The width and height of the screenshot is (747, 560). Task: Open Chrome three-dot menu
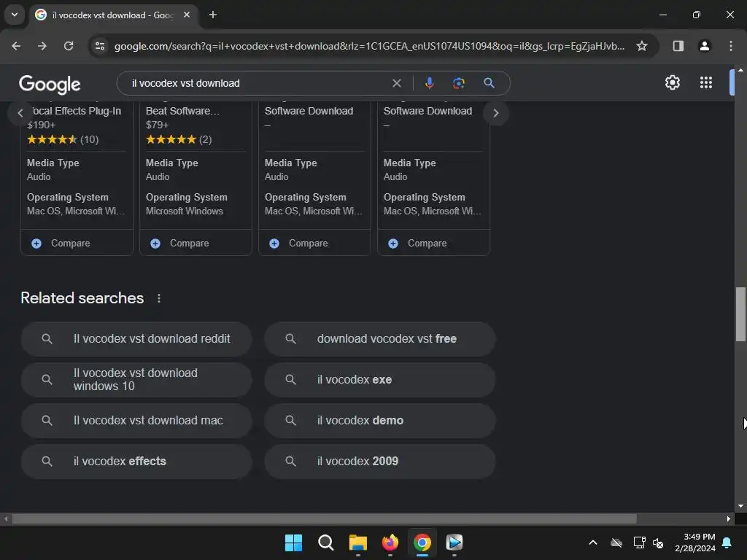(730, 46)
